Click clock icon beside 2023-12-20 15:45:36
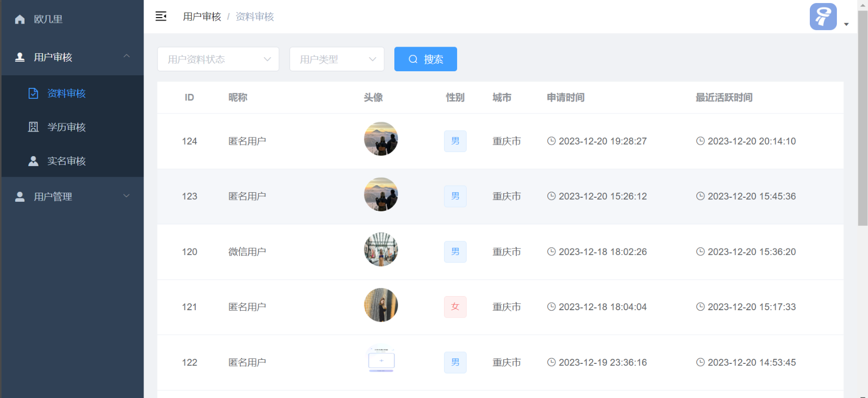 [x=700, y=196]
